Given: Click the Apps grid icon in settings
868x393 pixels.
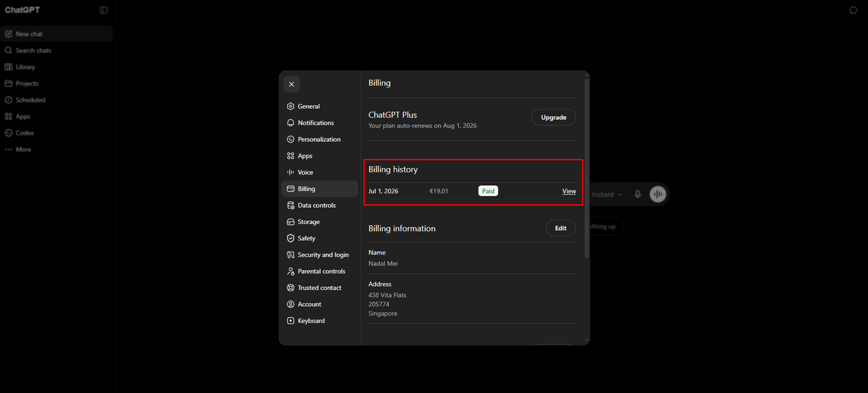Looking at the screenshot, I should (x=290, y=156).
